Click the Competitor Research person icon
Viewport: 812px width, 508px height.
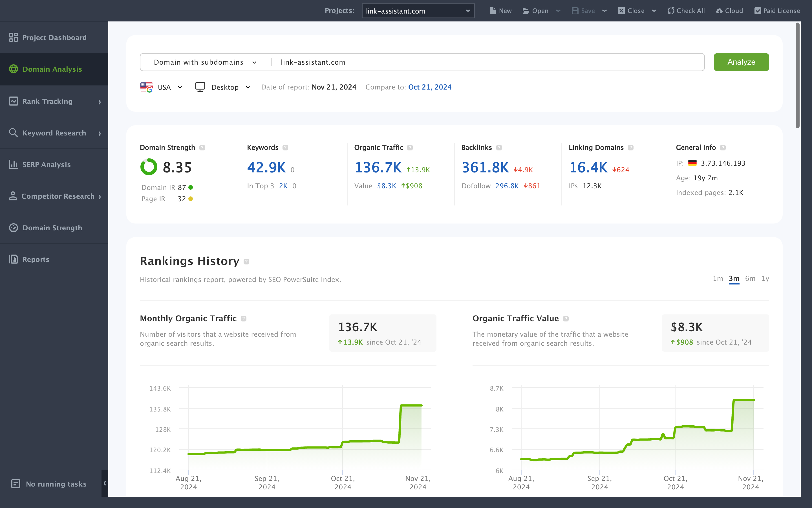(13, 196)
